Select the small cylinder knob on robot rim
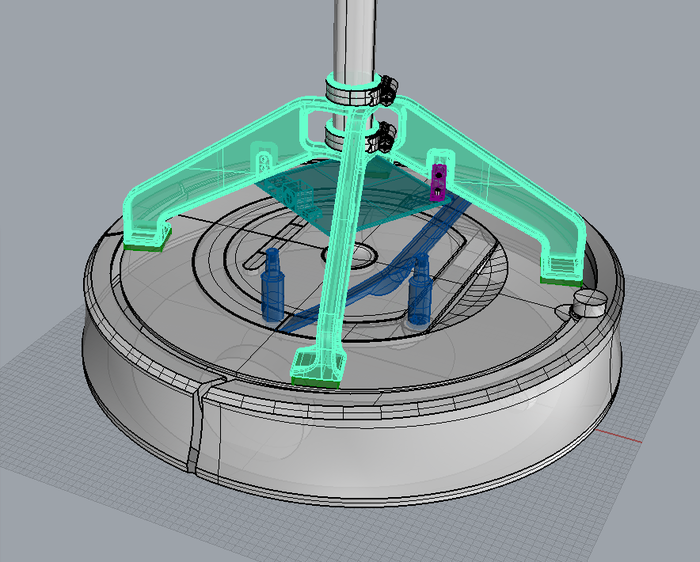This screenshot has height=562, width=700. [589, 303]
